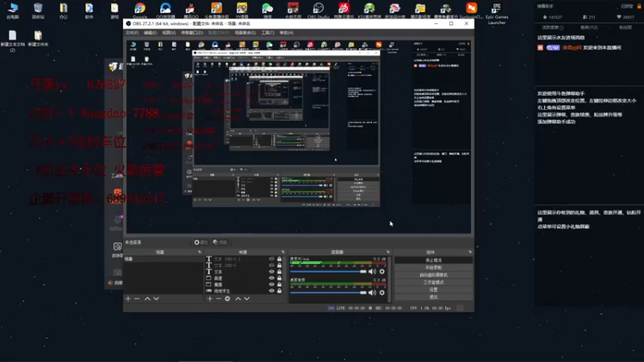Open source properties gear in 来源 panel toolbar
The image size is (644, 362).
[228, 298]
